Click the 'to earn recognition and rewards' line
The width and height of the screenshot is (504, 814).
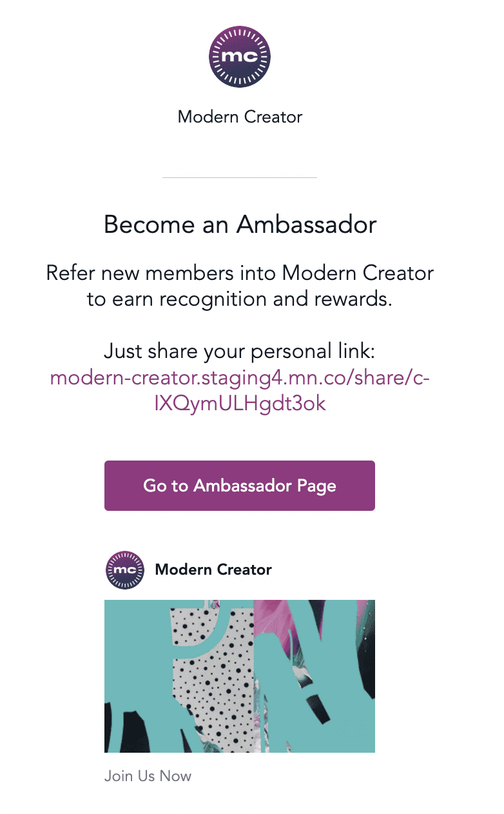pos(240,299)
